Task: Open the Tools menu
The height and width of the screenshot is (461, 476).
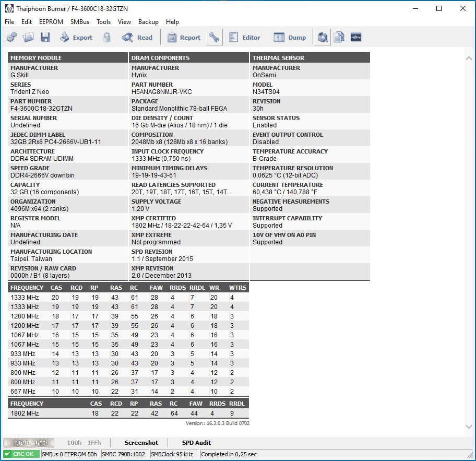Action: (x=103, y=22)
